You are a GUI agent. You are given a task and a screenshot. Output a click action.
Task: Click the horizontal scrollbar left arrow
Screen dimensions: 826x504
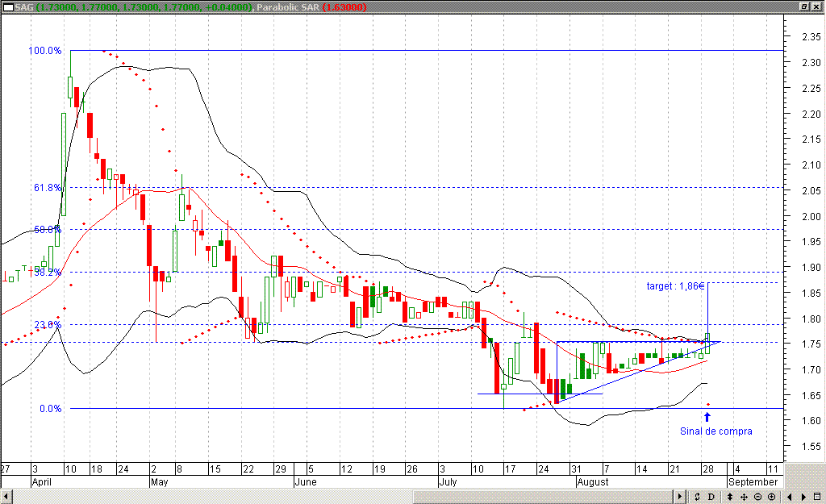click(6, 497)
